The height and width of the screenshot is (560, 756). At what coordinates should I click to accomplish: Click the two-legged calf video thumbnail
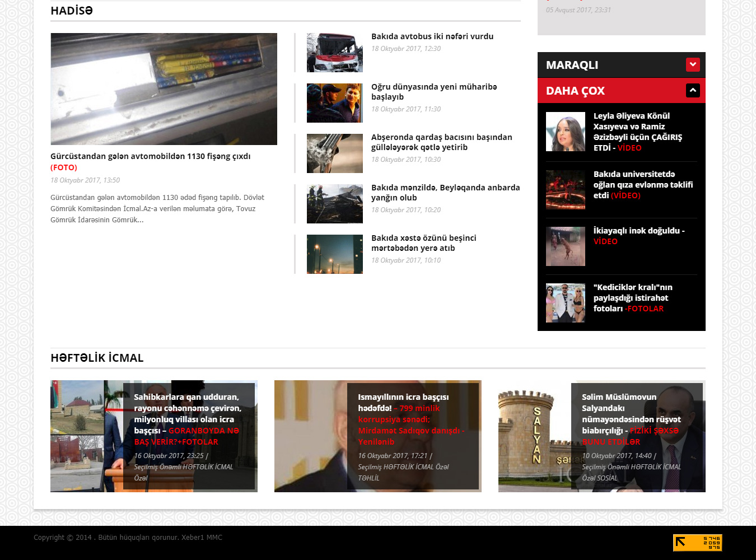[x=565, y=246]
